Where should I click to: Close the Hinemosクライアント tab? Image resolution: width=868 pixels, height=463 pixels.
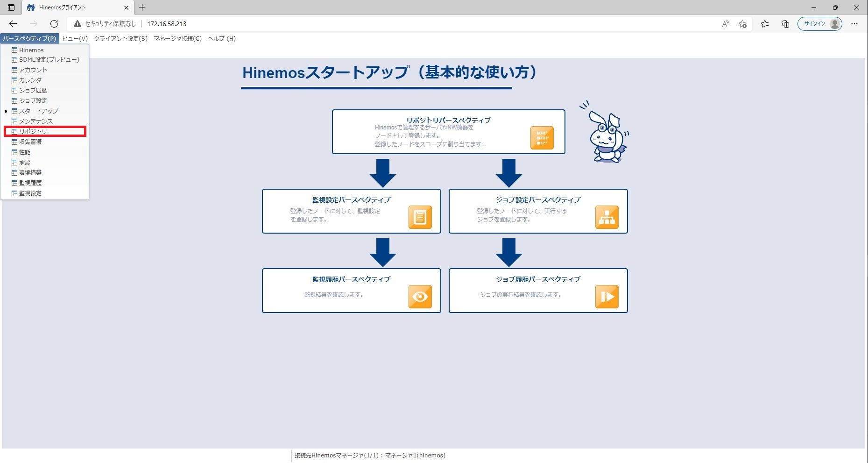click(126, 7)
